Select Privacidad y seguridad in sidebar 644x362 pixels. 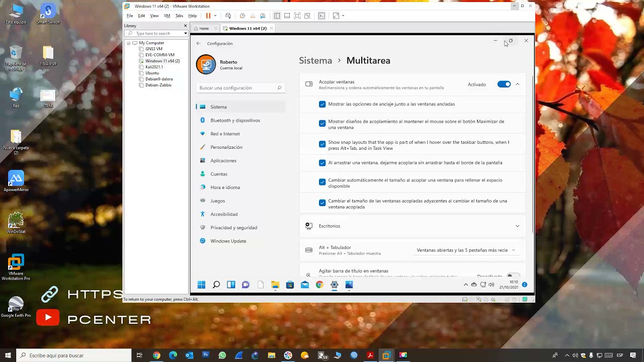point(234,227)
